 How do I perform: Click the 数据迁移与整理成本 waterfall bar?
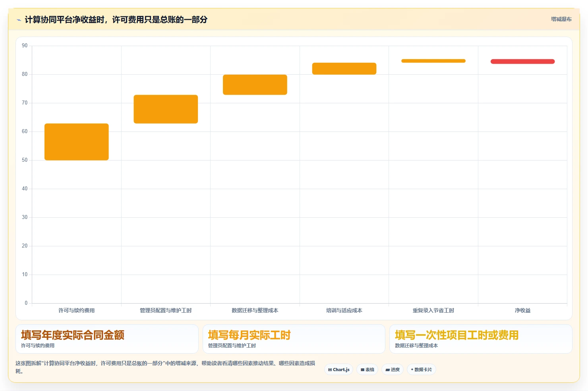pyautogui.click(x=255, y=85)
